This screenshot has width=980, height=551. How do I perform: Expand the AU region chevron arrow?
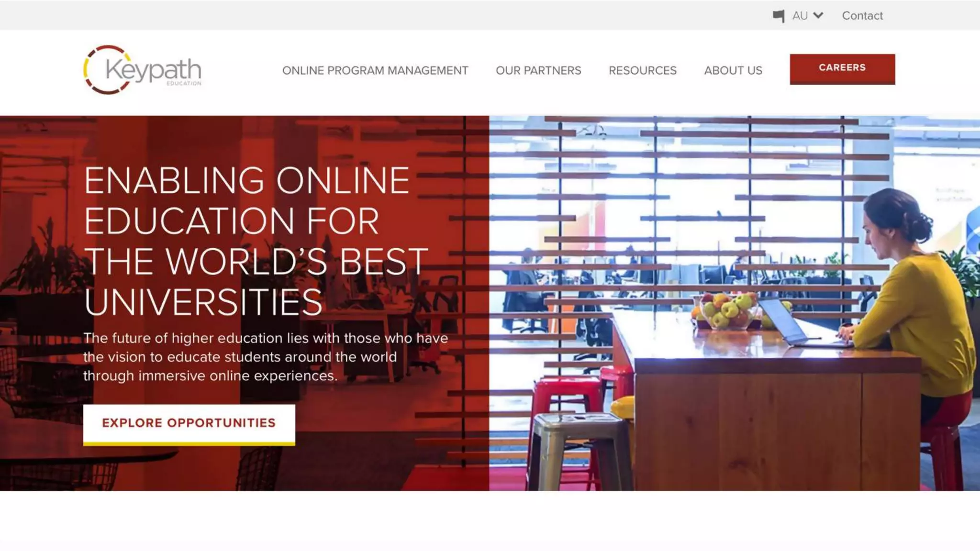pos(818,15)
